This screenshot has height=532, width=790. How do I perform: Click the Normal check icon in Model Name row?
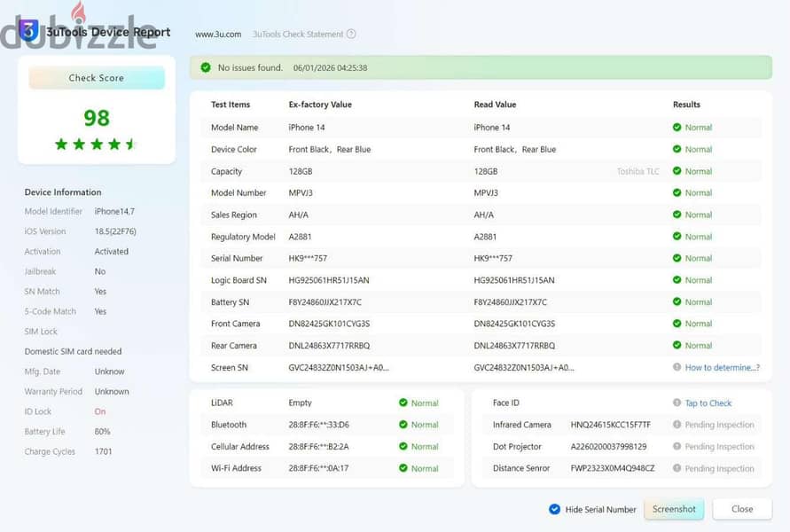[x=677, y=128]
